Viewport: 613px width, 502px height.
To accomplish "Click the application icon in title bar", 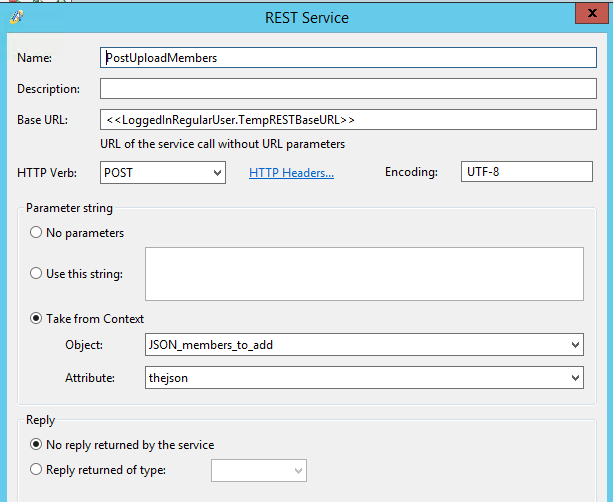I will pos(16,17).
